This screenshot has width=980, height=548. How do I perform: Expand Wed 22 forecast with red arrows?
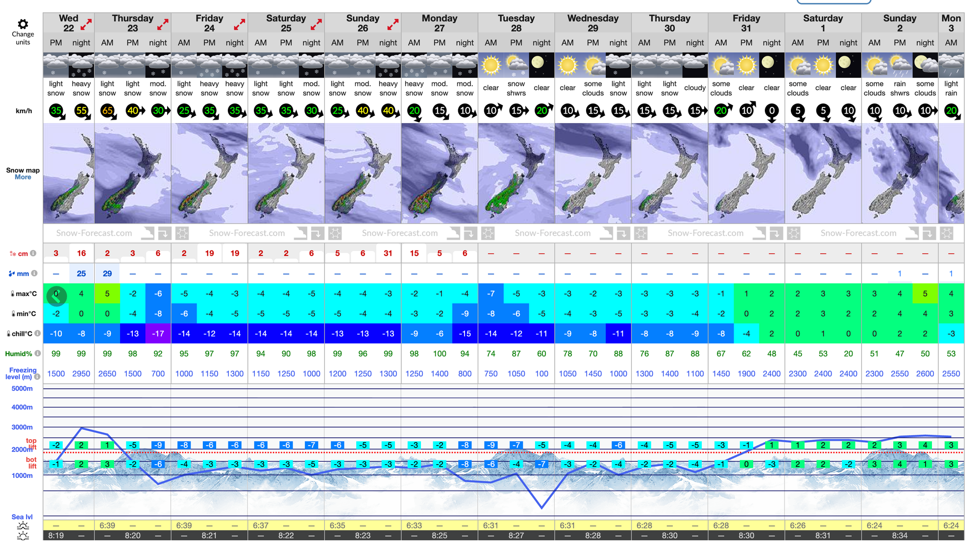click(86, 24)
